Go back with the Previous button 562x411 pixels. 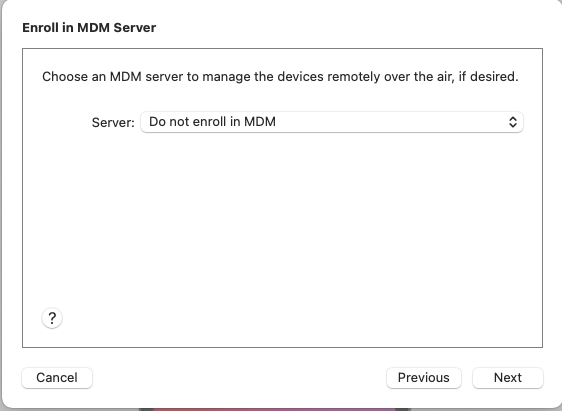pos(424,378)
